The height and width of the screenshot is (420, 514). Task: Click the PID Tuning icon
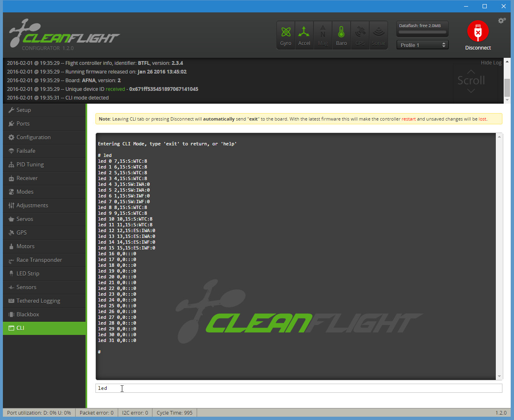(x=11, y=165)
